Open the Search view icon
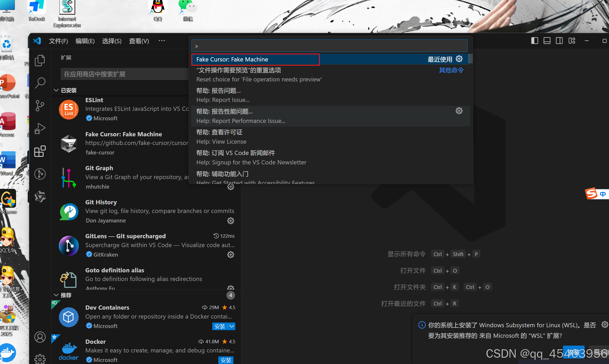The width and height of the screenshot is (609, 364). [40, 83]
